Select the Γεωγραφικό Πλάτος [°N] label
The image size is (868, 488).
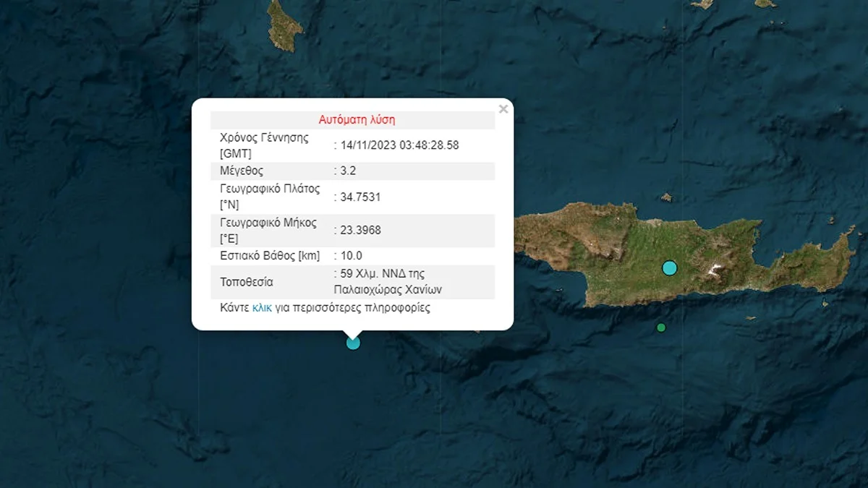click(269, 197)
